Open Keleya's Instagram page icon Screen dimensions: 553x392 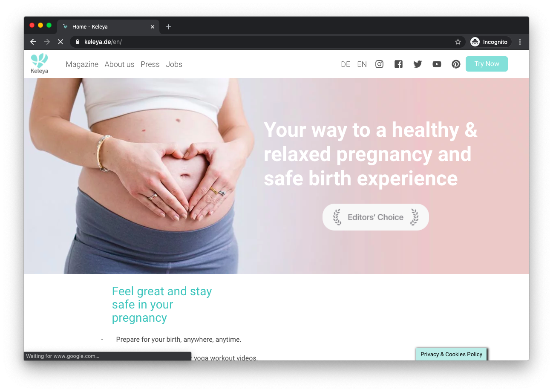pos(379,64)
